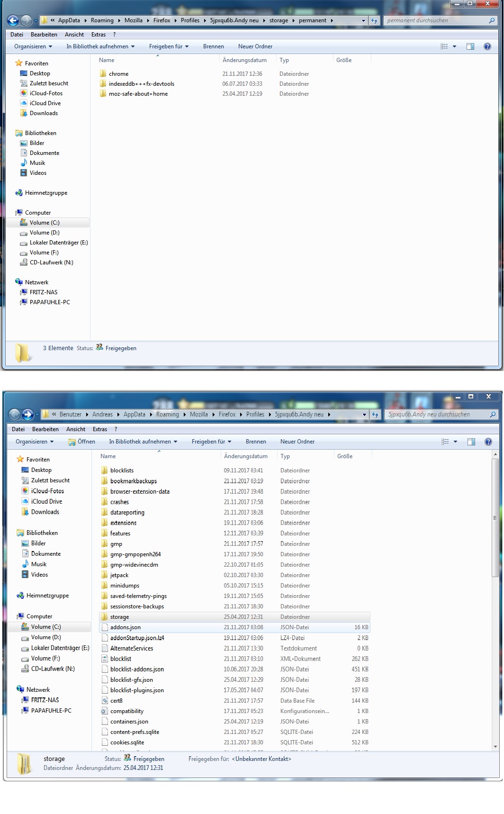Toggle preview pane icon in top window
The image size is (504, 814).
(x=470, y=46)
